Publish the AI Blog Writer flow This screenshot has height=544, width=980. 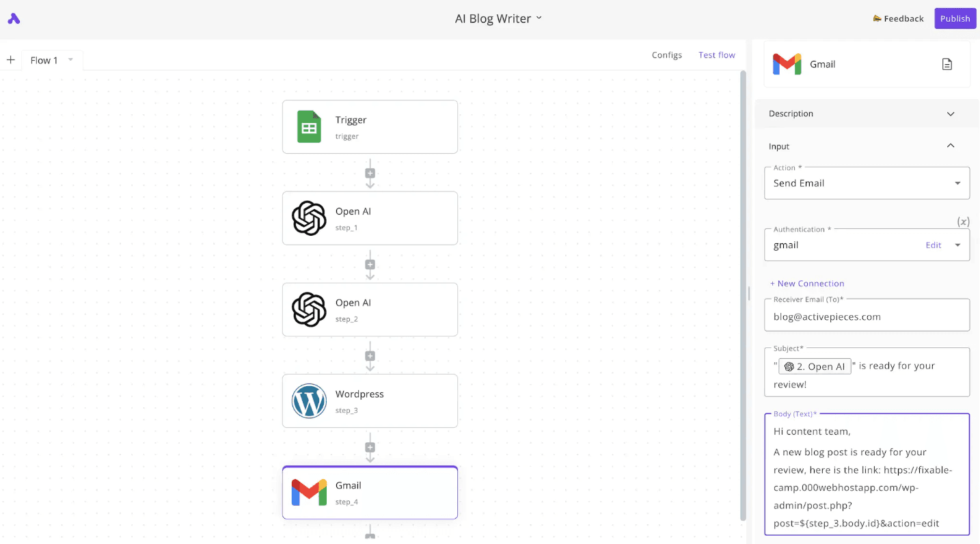(x=955, y=18)
